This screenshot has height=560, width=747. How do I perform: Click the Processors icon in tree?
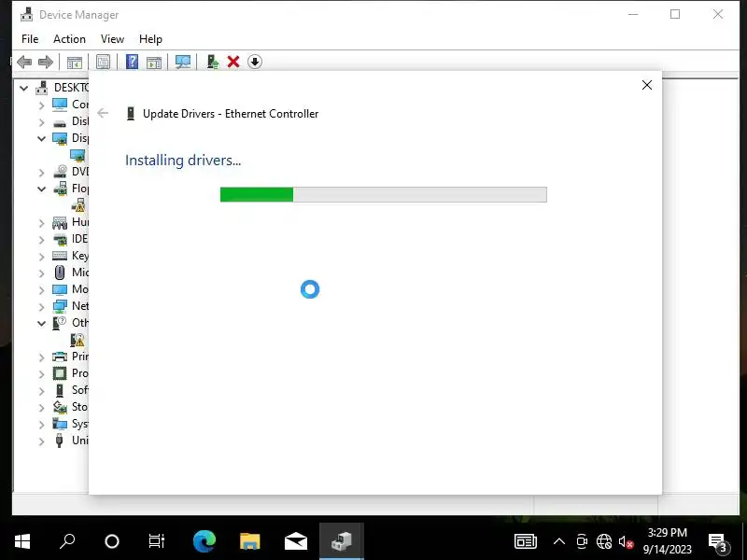click(60, 373)
